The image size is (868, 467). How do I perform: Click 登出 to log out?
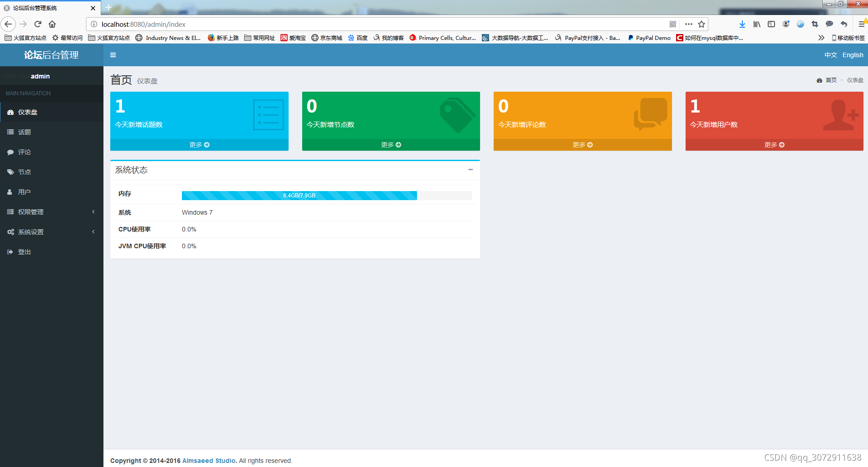coord(52,252)
